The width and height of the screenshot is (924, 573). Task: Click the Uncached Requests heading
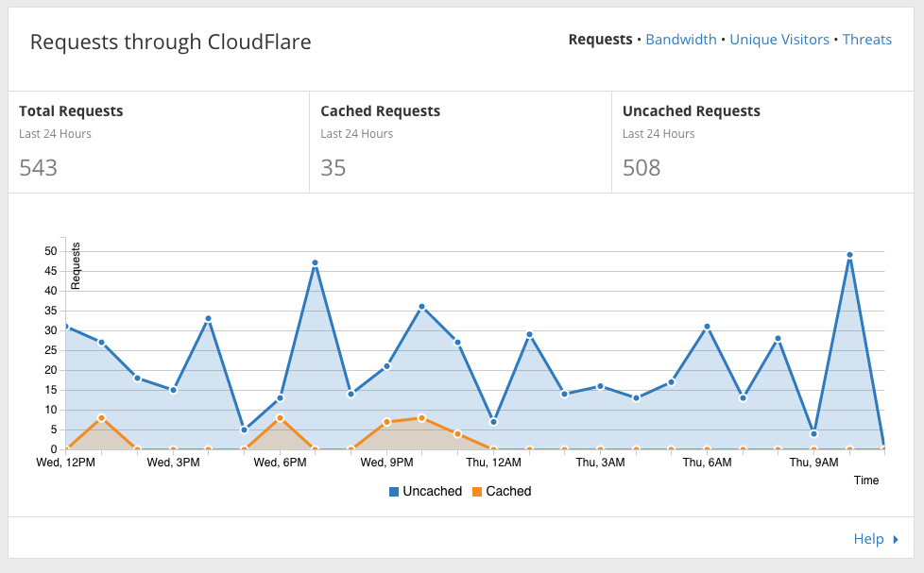coord(692,111)
